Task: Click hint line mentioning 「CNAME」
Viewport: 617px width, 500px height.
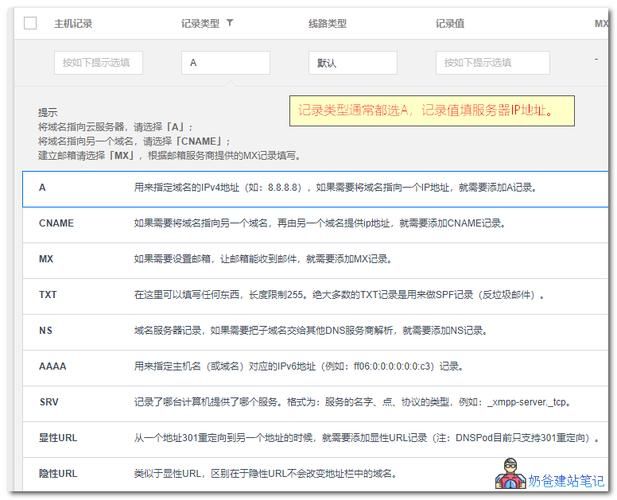Action: click(134, 141)
